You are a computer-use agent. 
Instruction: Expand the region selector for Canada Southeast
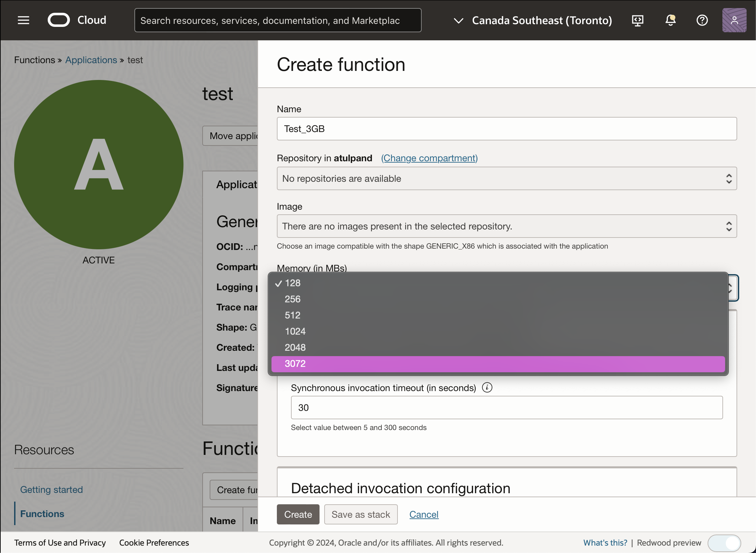pos(458,20)
